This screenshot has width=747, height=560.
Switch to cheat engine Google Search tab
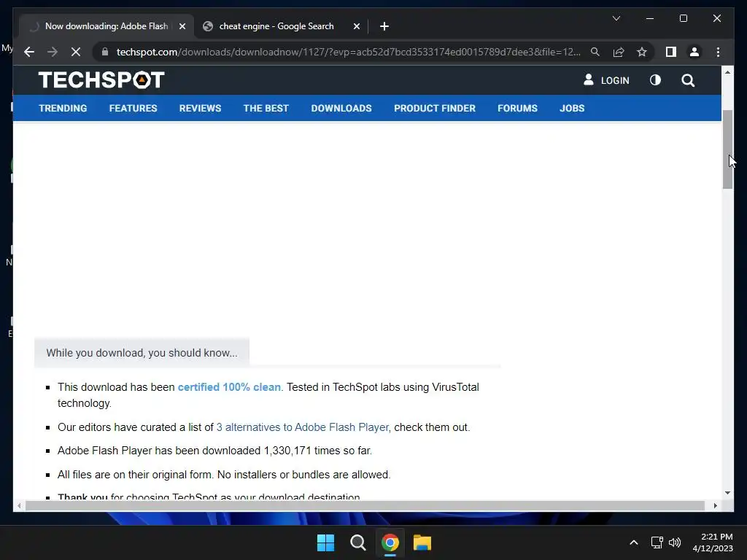[x=276, y=26]
